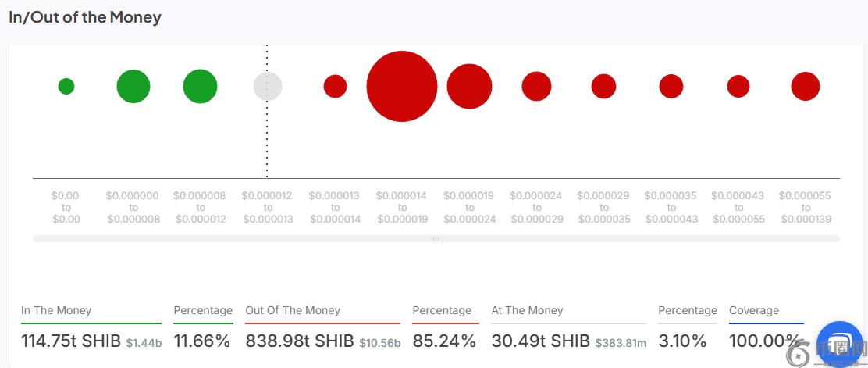Screen dimensions: 868x368
Task: Click the In/Out of the Money heading
Action: pyautogui.click(x=85, y=17)
